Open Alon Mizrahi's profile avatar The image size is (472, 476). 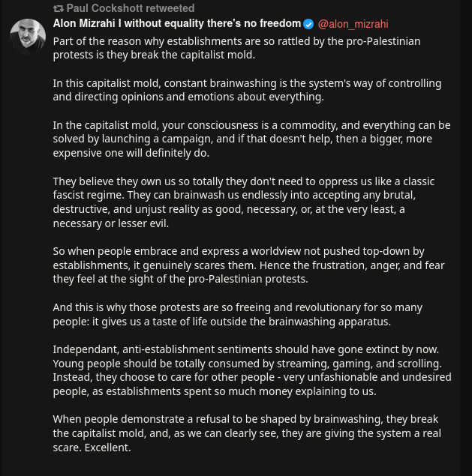click(28, 37)
